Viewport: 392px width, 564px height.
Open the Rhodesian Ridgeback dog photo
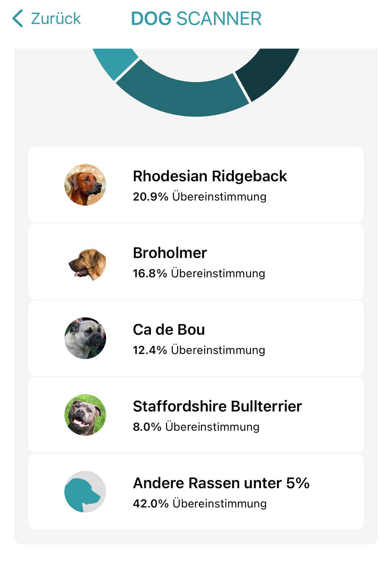(x=85, y=185)
